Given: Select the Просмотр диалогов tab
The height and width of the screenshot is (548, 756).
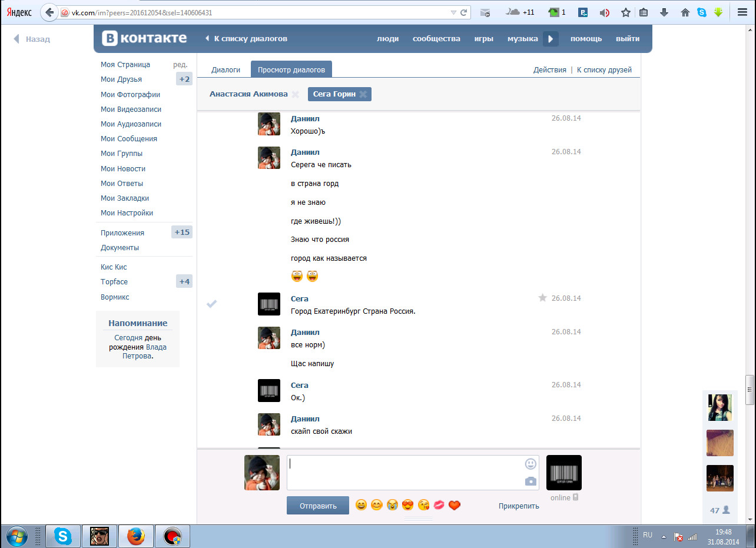Looking at the screenshot, I should (x=291, y=69).
